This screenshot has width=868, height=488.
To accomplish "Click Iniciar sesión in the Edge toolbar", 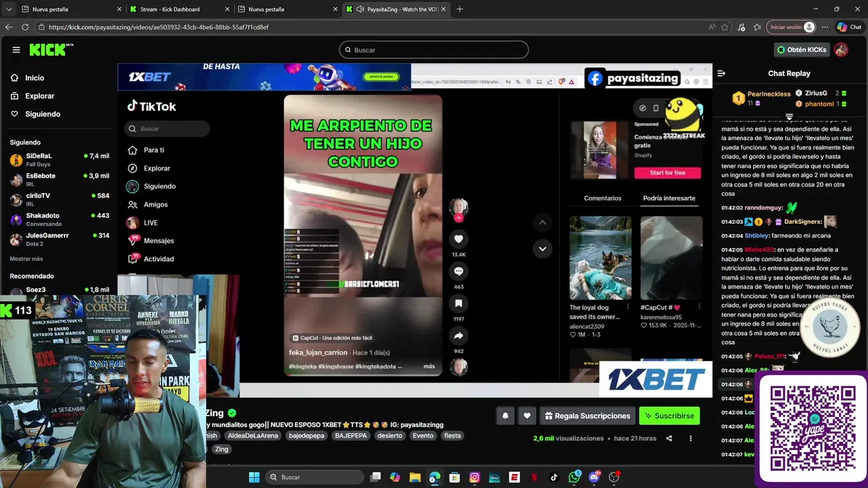I will click(791, 27).
